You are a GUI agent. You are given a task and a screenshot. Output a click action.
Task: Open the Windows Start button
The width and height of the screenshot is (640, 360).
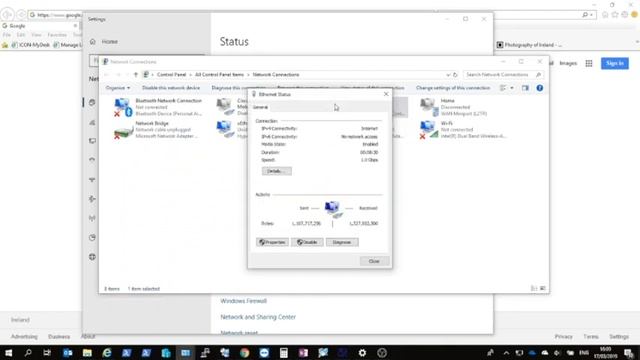click(x=8, y=353)
